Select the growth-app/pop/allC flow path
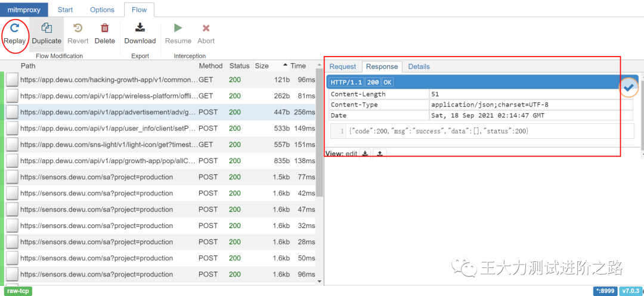 [x=109, y=161]
